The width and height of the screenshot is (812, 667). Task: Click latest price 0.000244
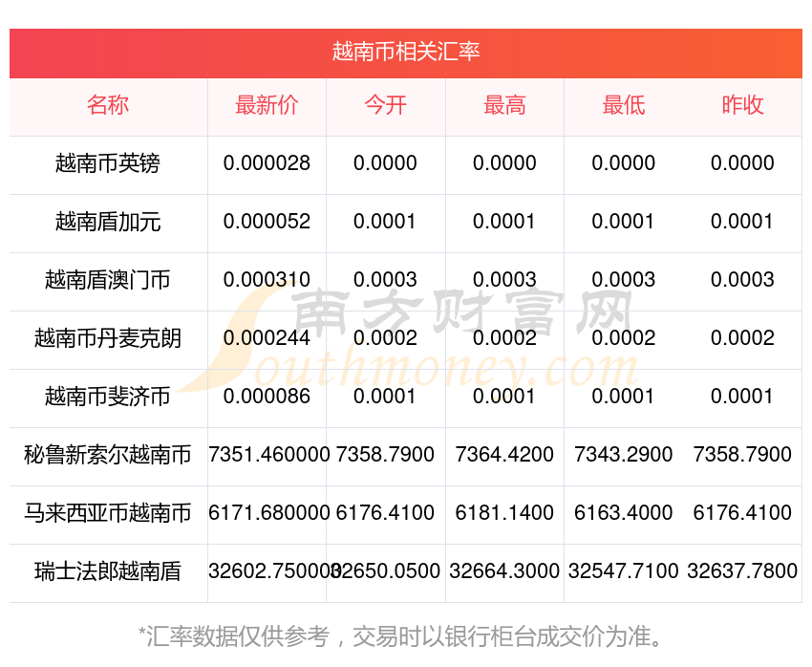click(267, 338)
